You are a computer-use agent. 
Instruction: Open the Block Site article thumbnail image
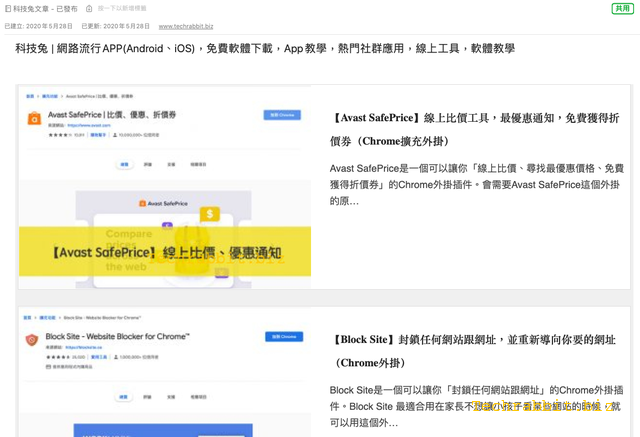pos(165,372)
